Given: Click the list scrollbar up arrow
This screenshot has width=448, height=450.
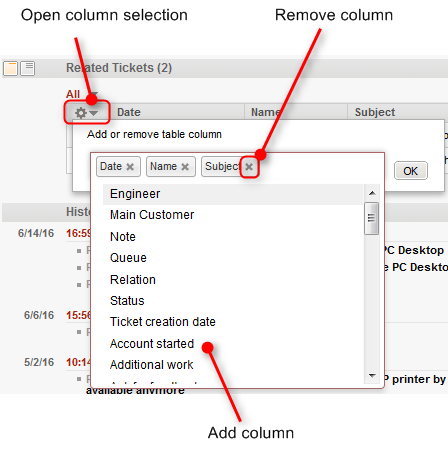Looking at the screenshot, I should [x=372, y=193].
